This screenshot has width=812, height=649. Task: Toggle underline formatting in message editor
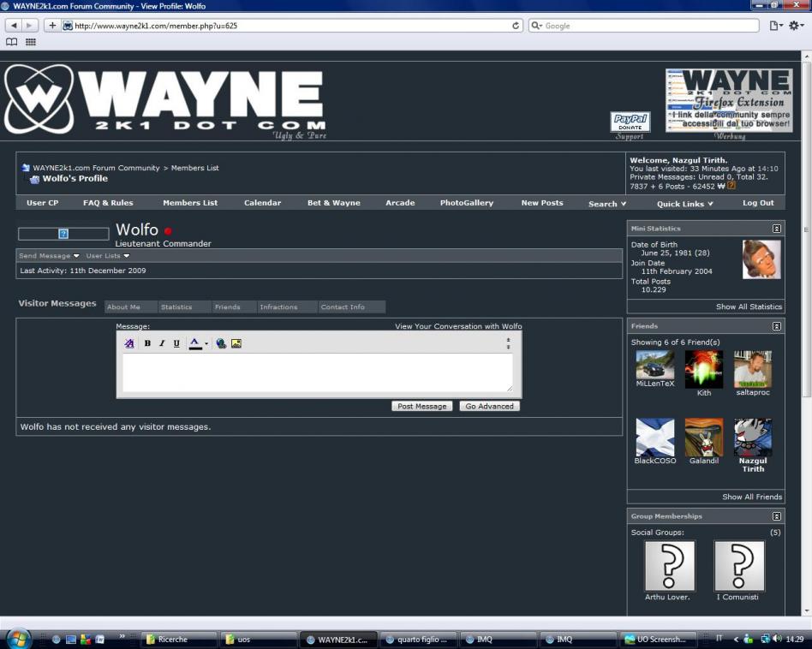coord(176,343)
